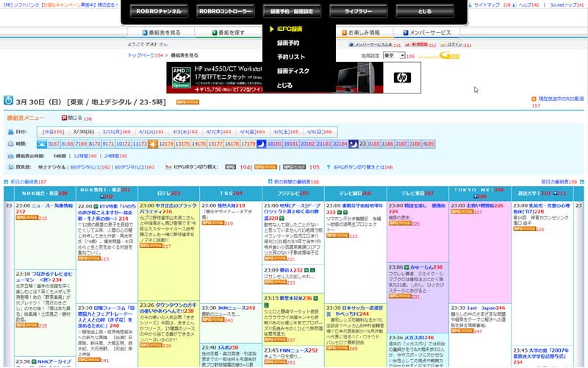Open the 地域設定 東京 region dropdown

pyautogui.click(x=394, y=56)
